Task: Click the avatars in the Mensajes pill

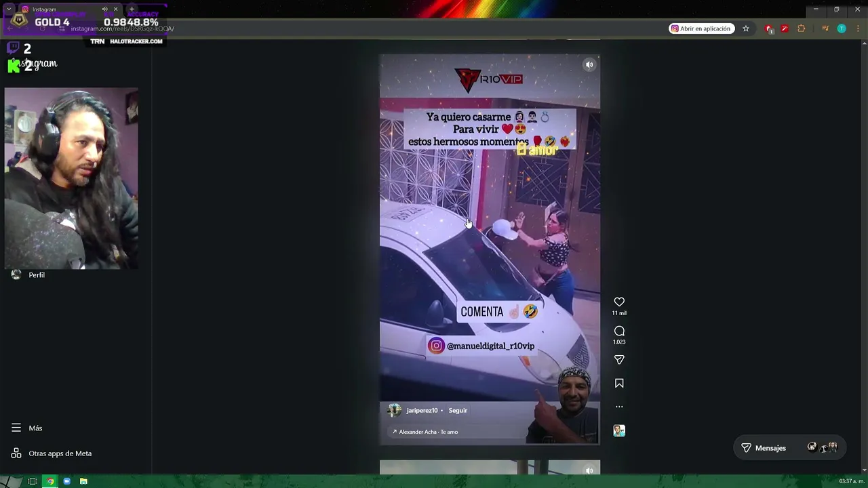Action: pos(823,447)
